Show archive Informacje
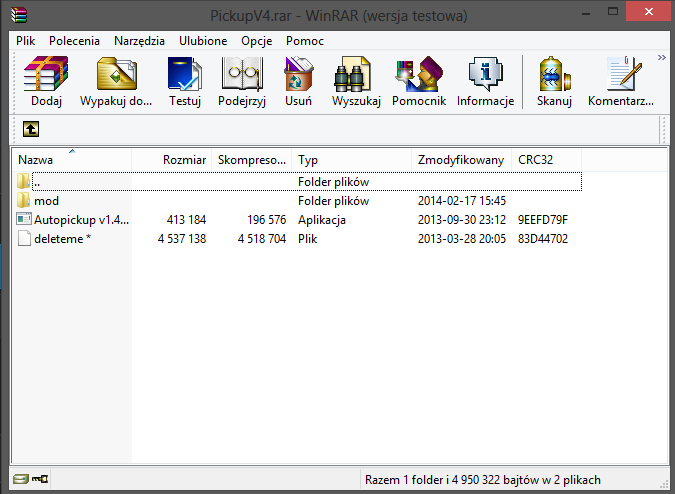 pos(486,74)
